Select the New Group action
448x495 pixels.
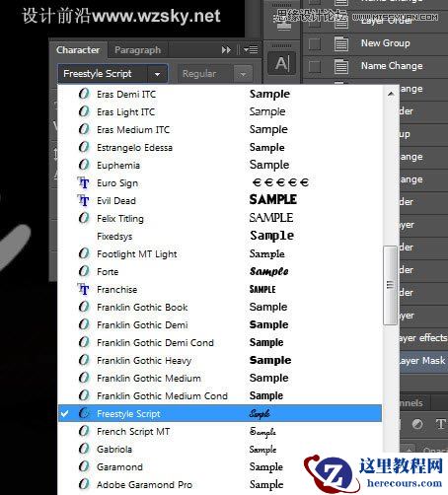point(385,43)
